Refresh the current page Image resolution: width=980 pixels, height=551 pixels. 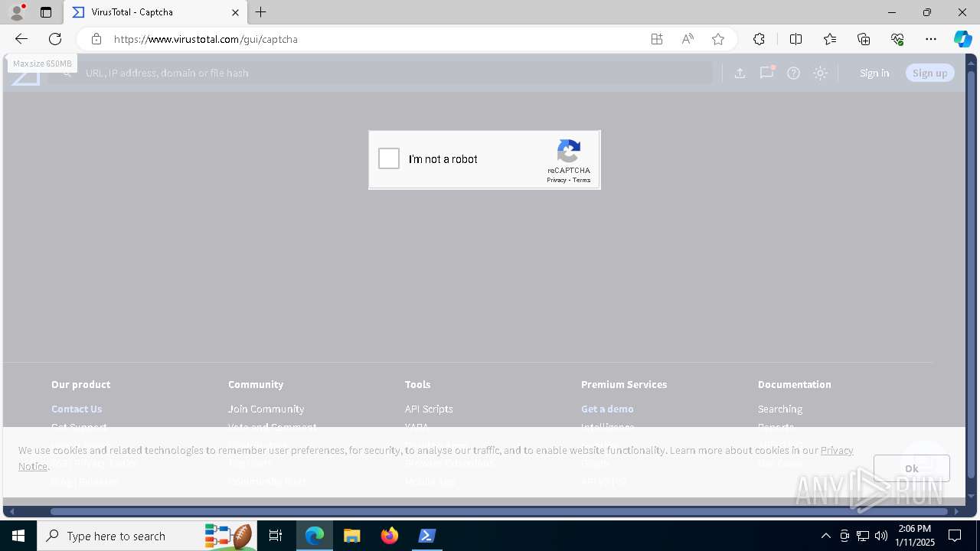pyautogui.click(x=55, y=39)
